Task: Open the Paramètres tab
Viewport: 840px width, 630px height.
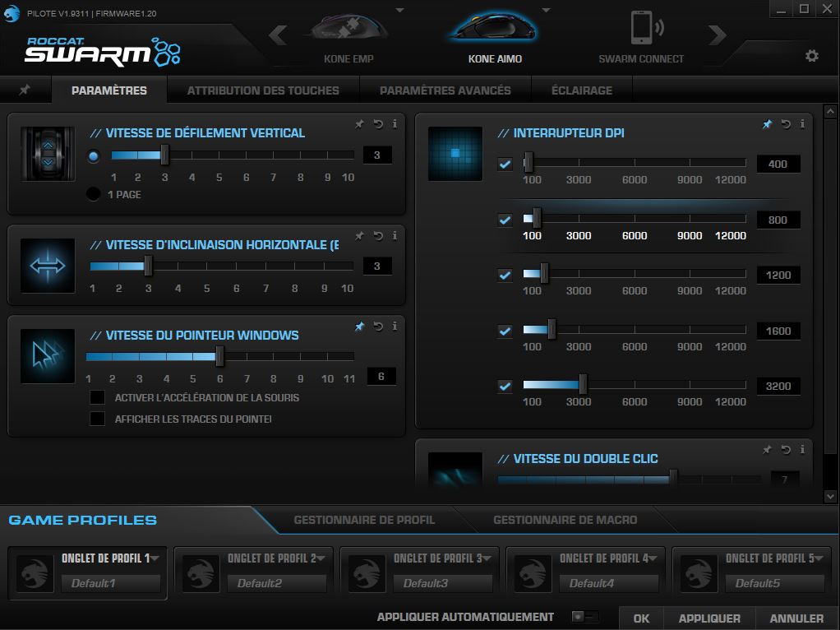Action: click(x=109, y=90)
